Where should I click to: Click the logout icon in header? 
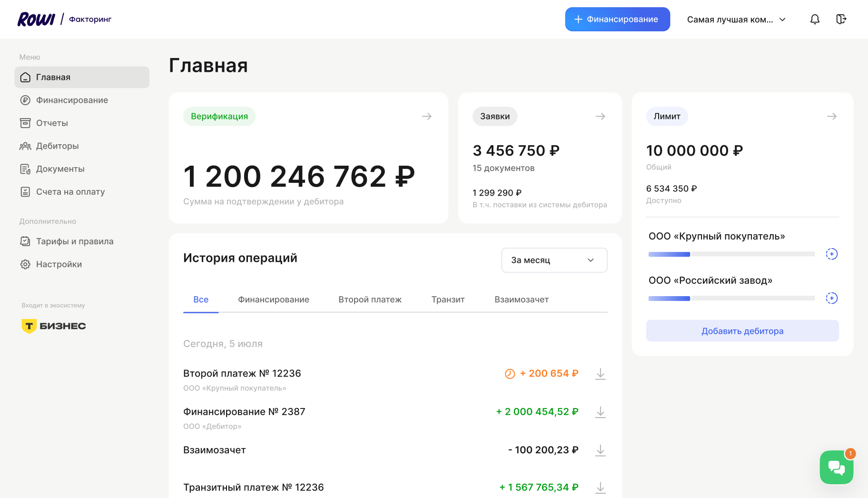point(841,19)
